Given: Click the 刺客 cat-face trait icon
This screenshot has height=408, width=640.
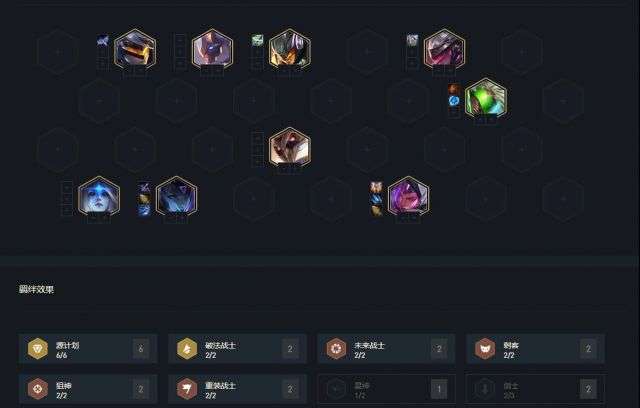Looking at the screenshot, I should (x=485, y=349).
